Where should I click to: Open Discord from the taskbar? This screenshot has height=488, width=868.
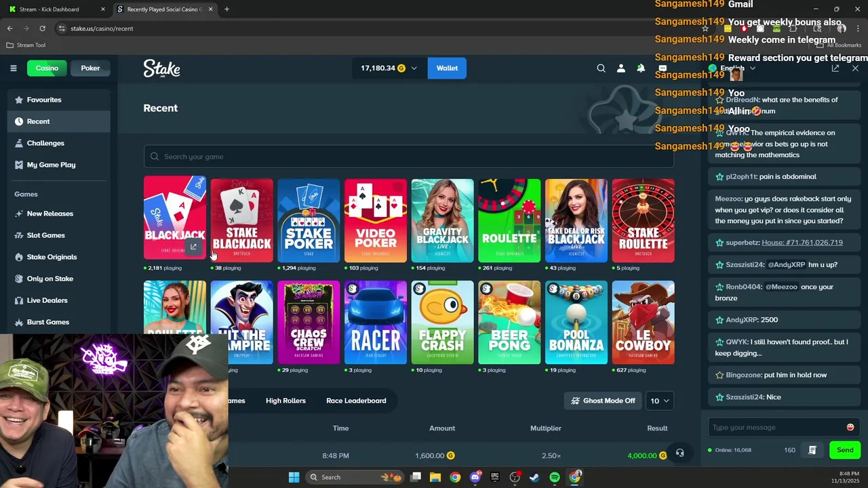tap(475, 477)
